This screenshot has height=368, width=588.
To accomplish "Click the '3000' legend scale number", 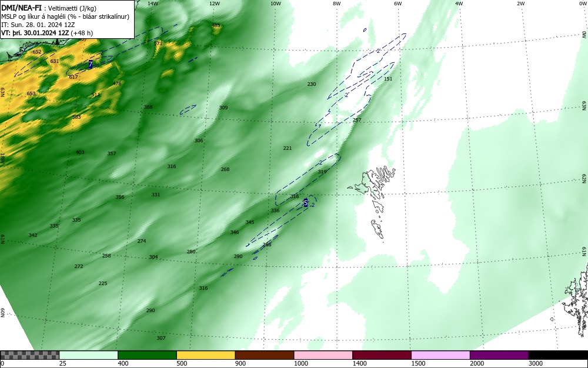I will 536,363.
